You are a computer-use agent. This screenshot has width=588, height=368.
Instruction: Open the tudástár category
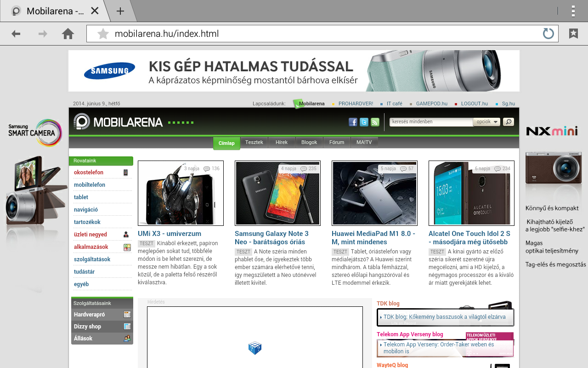pos(84,272)
